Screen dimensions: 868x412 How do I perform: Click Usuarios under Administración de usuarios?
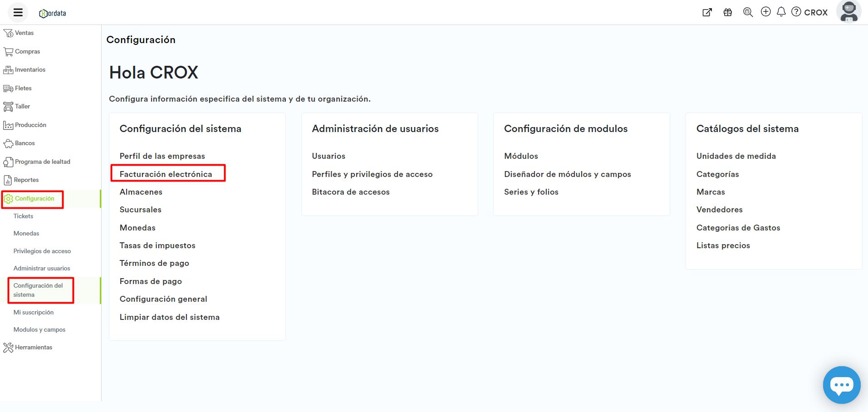(328, 156)
